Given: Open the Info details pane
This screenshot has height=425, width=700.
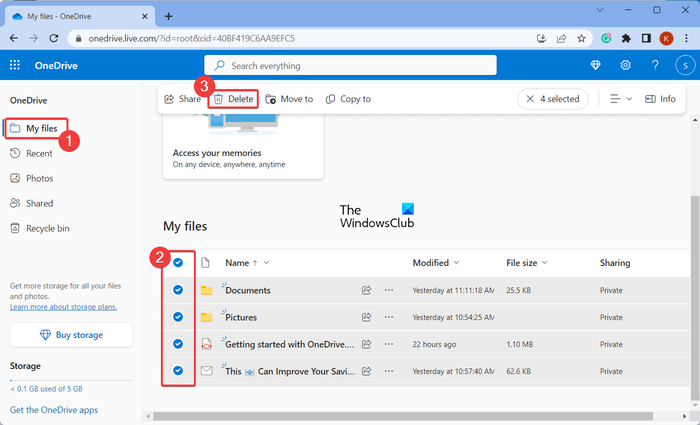Looking at the screenshot, I should pos(660,99).
